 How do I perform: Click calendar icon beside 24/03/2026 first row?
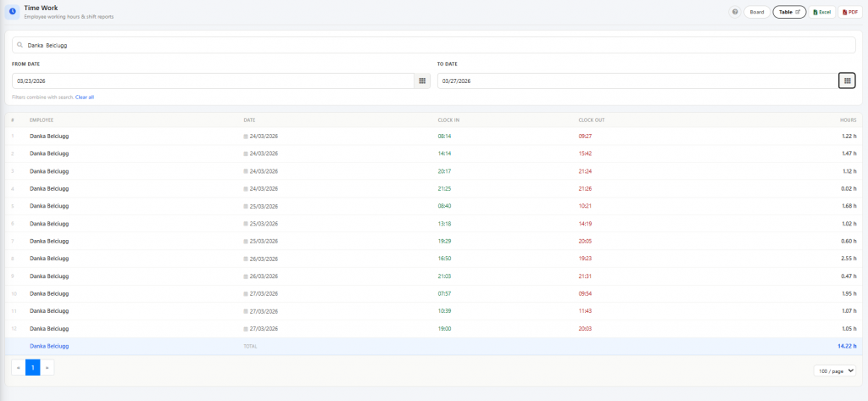(x=246, y=136)
